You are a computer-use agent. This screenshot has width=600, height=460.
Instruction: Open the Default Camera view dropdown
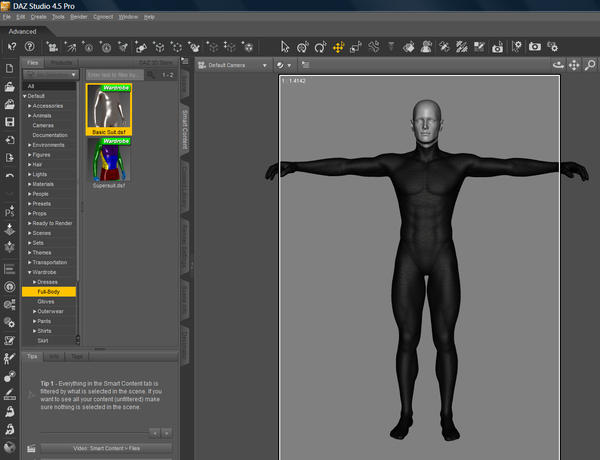click(x=233, y=65)
